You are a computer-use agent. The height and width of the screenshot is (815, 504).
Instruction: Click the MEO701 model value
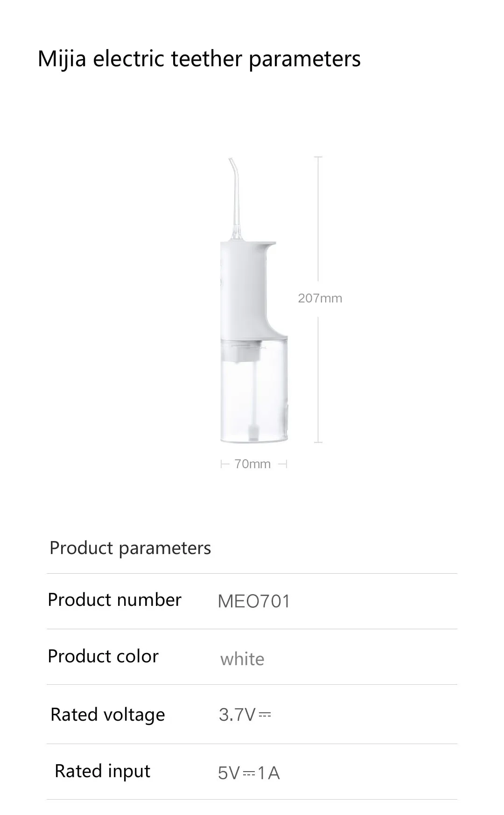click(x=254, y=601)
